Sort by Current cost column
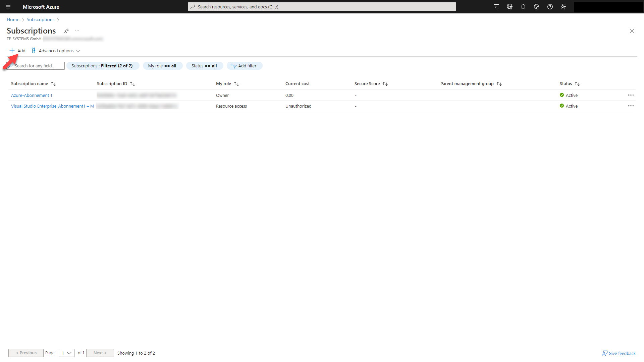Viewport: 644px width, 362px height. (297, 83)
